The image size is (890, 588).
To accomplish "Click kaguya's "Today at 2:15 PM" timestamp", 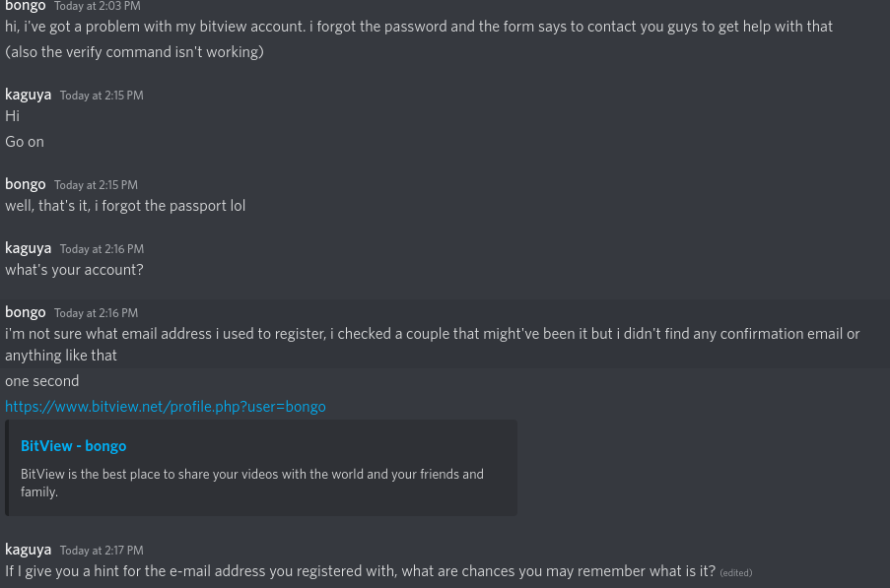I will tap(102, 96).
